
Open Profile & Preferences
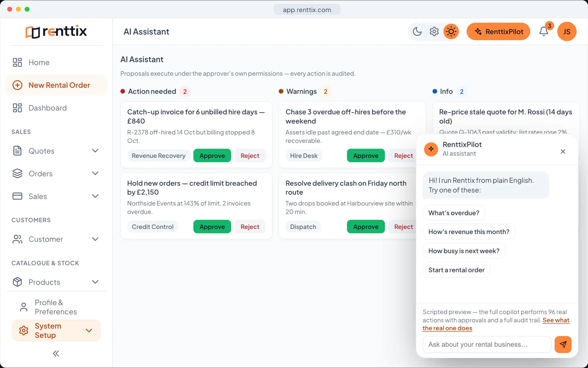click(56, 307)
